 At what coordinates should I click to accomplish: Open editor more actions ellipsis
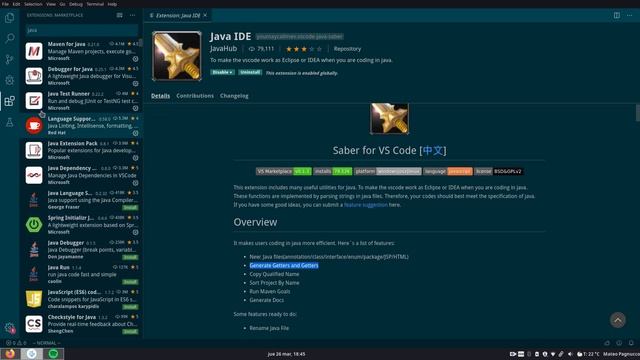[629, 15]
